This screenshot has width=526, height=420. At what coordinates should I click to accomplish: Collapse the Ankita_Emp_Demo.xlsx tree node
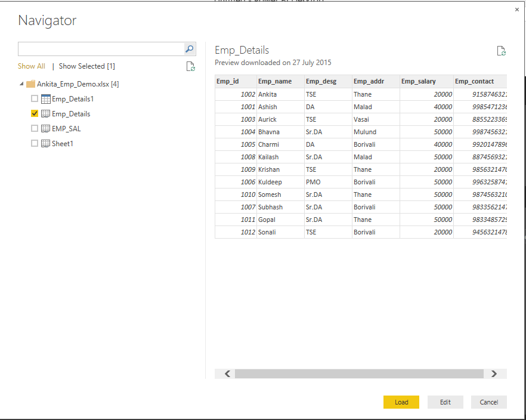tap(21, 84)
